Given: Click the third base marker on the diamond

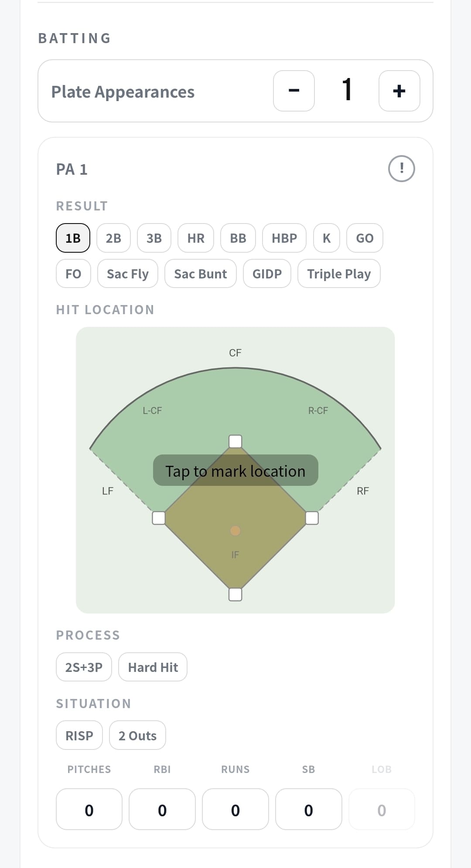Looking at the screenshot, I should pos(158,517).
